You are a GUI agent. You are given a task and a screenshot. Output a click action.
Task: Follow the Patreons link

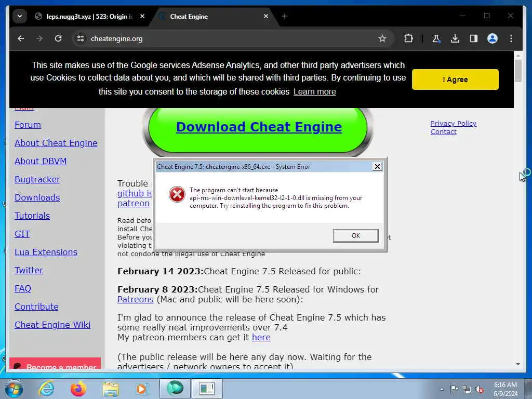(x=136, y=300)
